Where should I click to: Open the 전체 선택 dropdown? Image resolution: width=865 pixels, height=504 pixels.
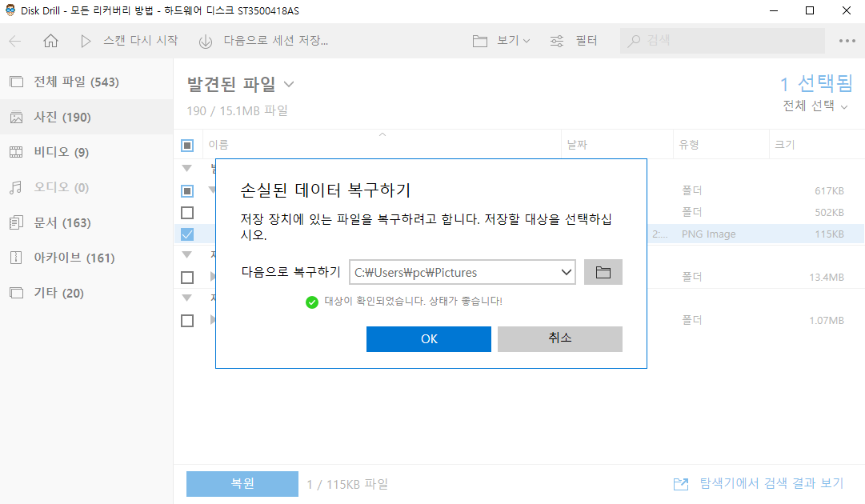click(815, 106)
